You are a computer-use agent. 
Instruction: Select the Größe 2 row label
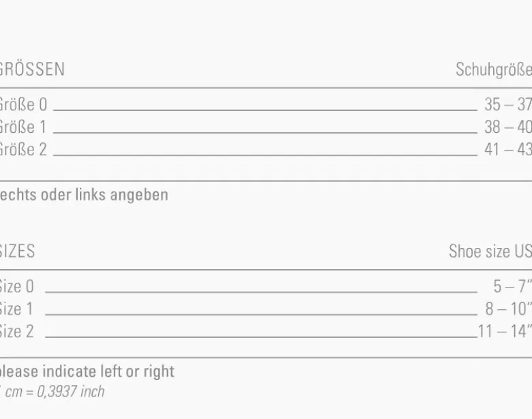click(x=23, y=149)
